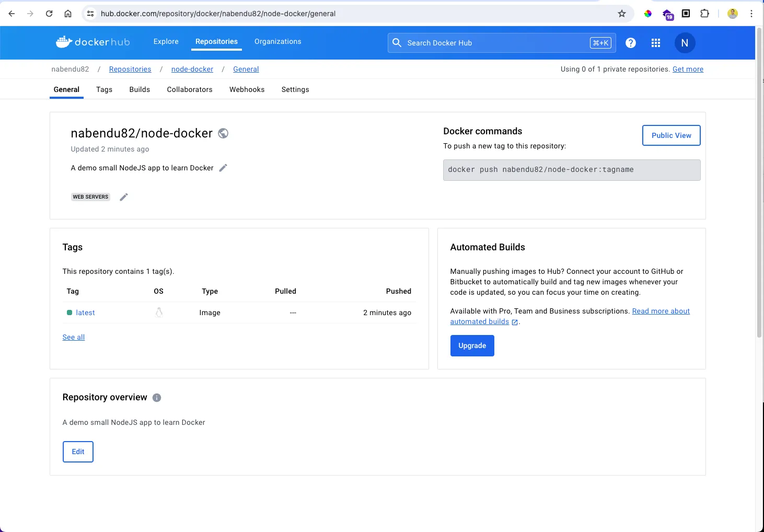The height and width of the screenshot is (532, 764).
Task: Open the Chrome profile avatar
Action: 733,14
